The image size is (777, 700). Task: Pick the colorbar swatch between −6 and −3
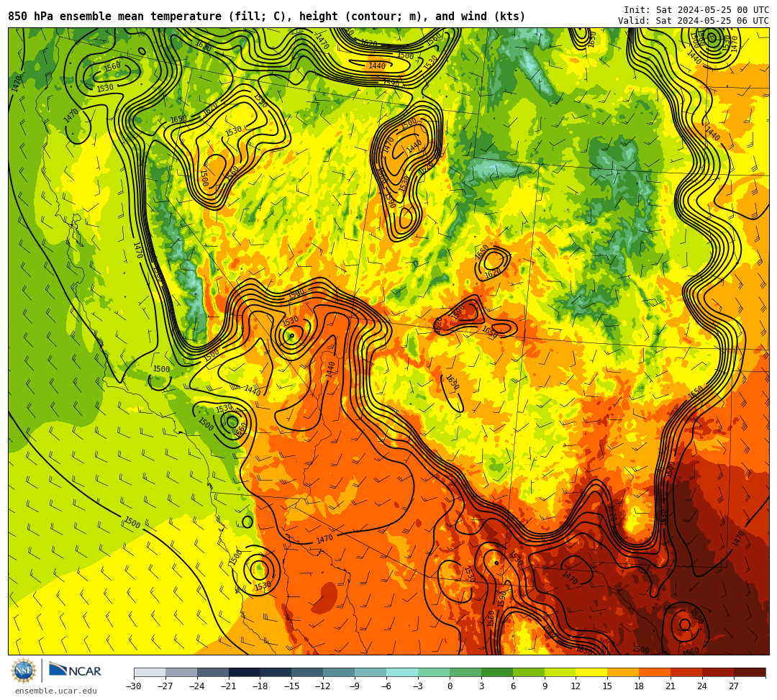point(402,672)
